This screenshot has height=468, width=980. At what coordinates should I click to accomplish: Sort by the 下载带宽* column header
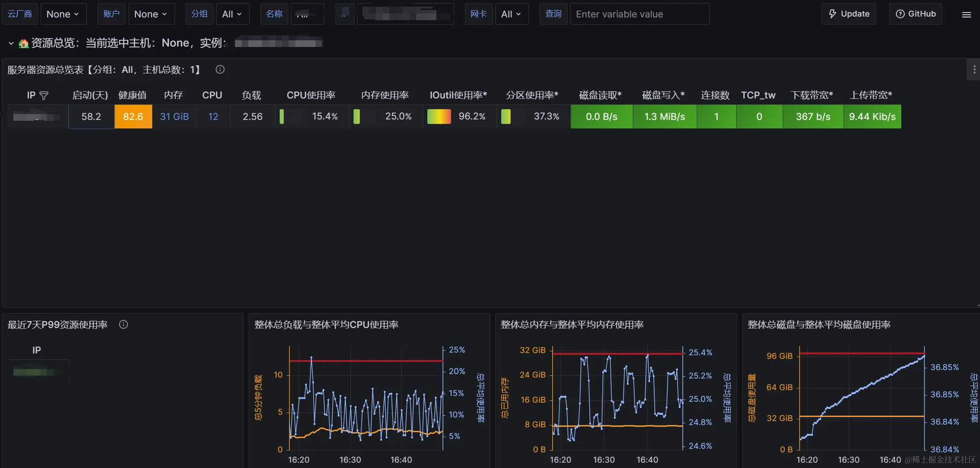[812, 95]
